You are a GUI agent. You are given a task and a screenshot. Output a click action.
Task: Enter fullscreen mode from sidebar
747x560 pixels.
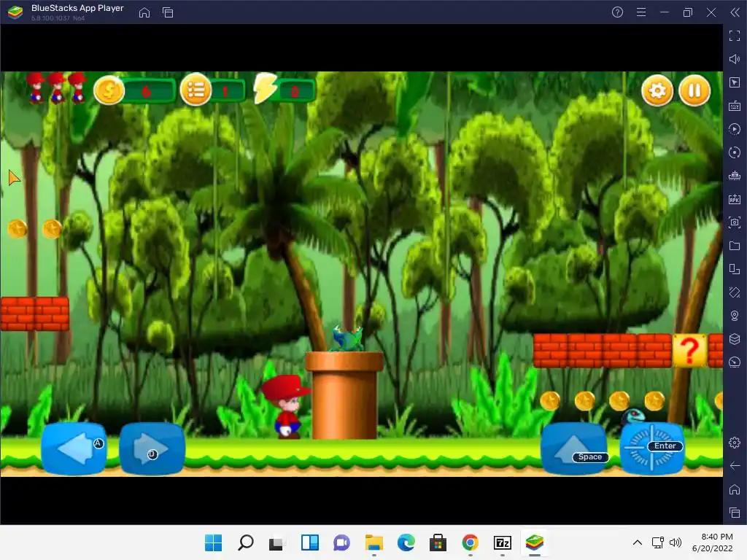[x=735, y=36]
